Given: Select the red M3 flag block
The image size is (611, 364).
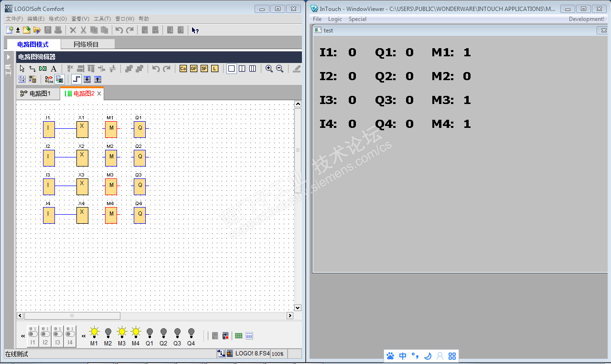Looking at the screenshot, I should click(111, 187).
